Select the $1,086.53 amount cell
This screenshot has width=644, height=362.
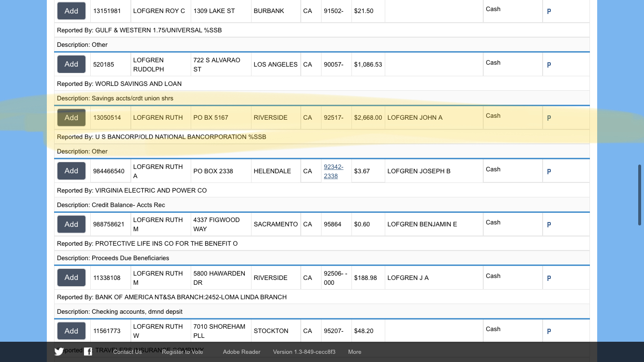coord(368,64)
